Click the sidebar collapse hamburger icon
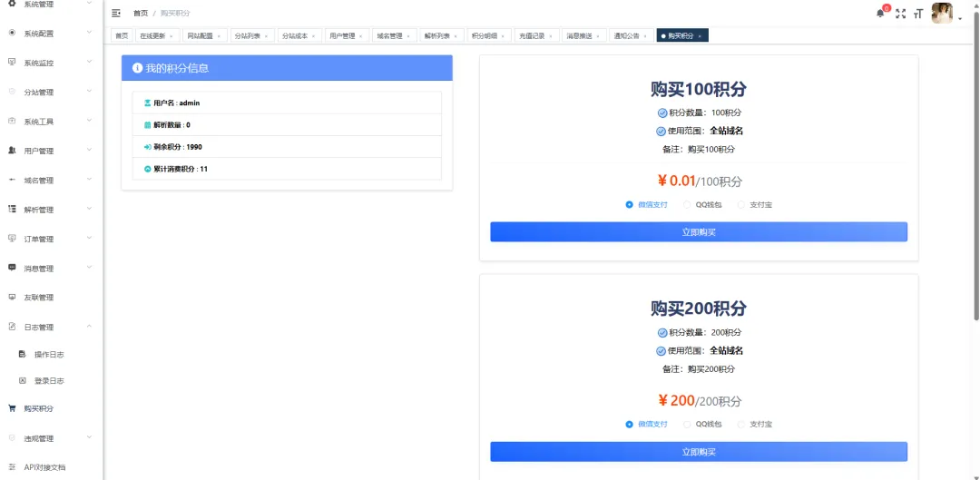The width and height of the screenshot is (980, 480). point(116,14)
